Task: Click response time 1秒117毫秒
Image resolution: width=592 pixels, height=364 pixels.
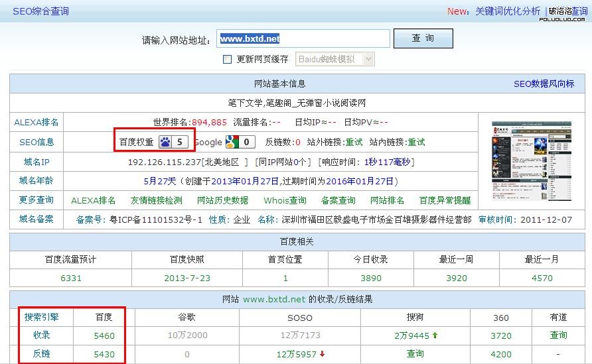Action: tap(388, 162)
